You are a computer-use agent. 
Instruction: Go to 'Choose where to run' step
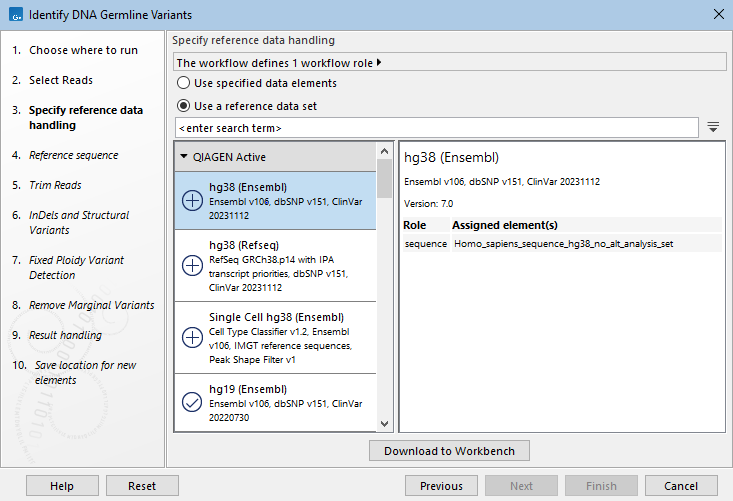coord(83,50)
